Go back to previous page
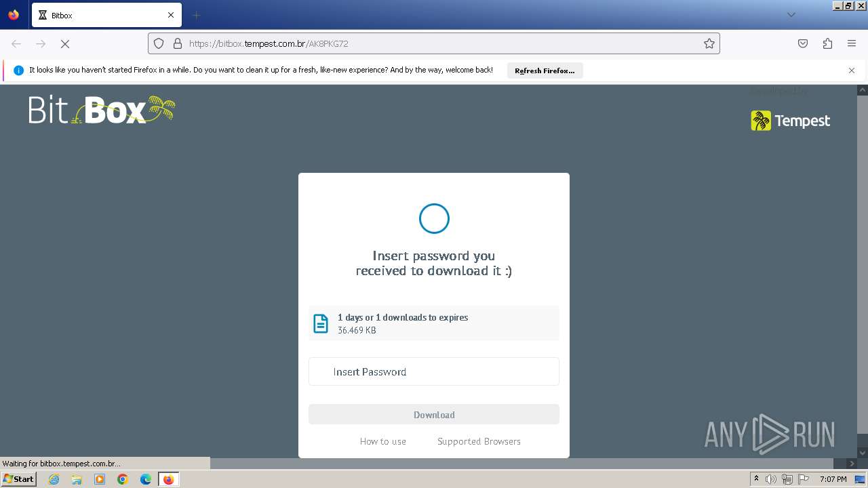 pyautogui.click(x=16, y=43)
